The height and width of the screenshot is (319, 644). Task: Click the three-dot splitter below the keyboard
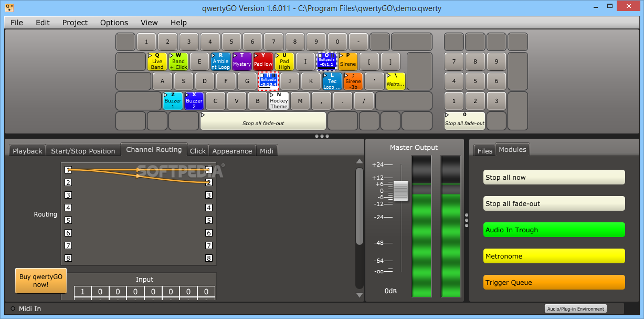pyautogui.click(x=322, y=136)
